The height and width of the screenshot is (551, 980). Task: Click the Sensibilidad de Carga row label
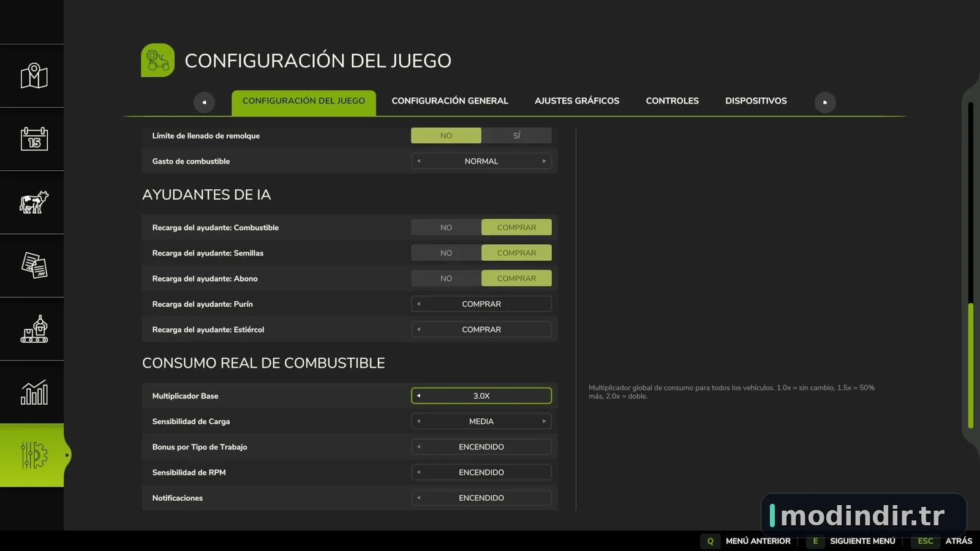[191, 421]
